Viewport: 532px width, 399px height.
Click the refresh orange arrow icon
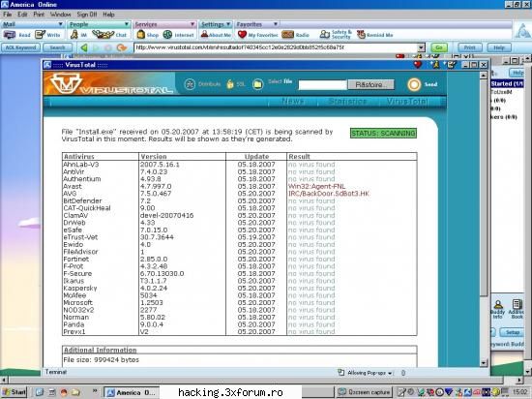click(122, 47)
